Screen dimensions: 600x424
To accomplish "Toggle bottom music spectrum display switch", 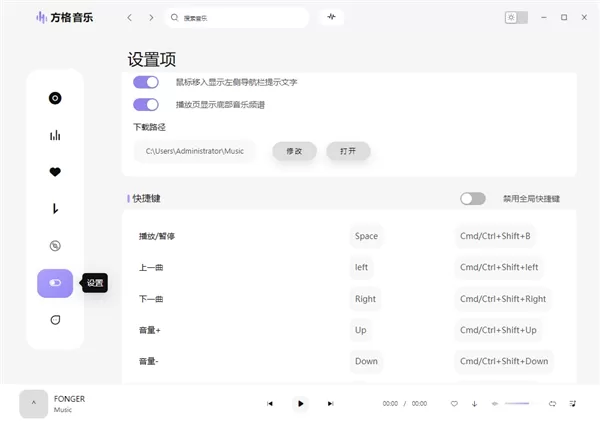I will click(x=146, y=104).
